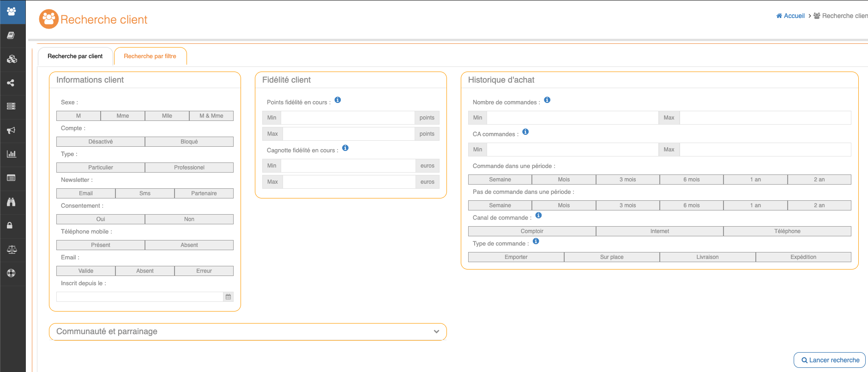Toggle the Livraison order type filter
868x372 pixels.
point(707,257)
